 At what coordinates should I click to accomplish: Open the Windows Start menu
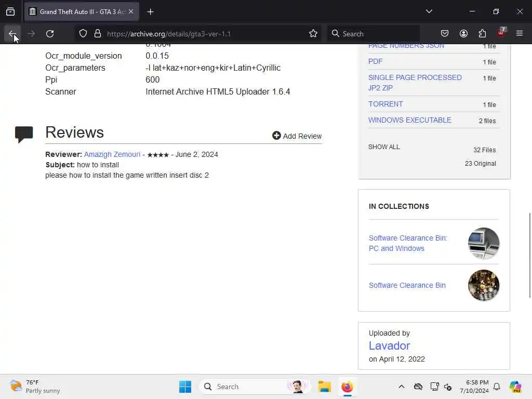coord(185,387)
